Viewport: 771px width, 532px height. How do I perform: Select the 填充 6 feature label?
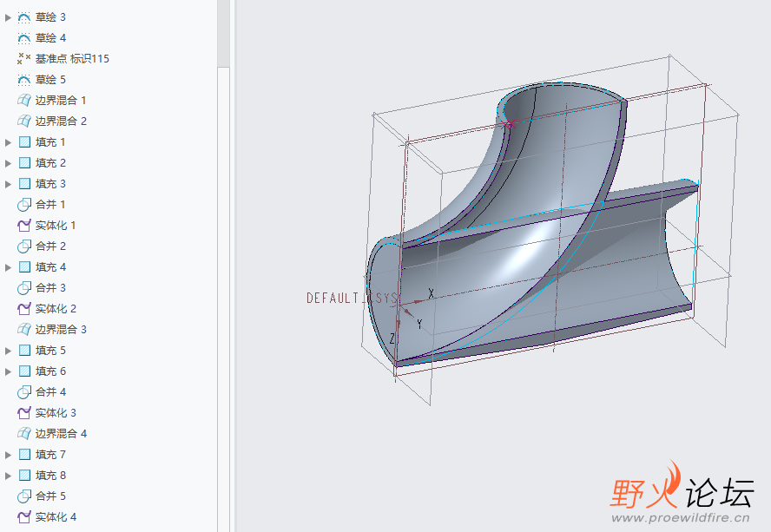click(50, 371)
